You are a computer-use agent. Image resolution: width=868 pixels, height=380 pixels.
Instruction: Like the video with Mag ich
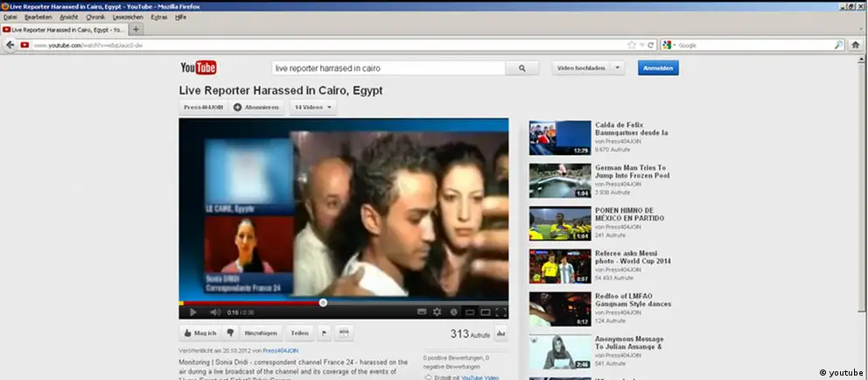199,333
